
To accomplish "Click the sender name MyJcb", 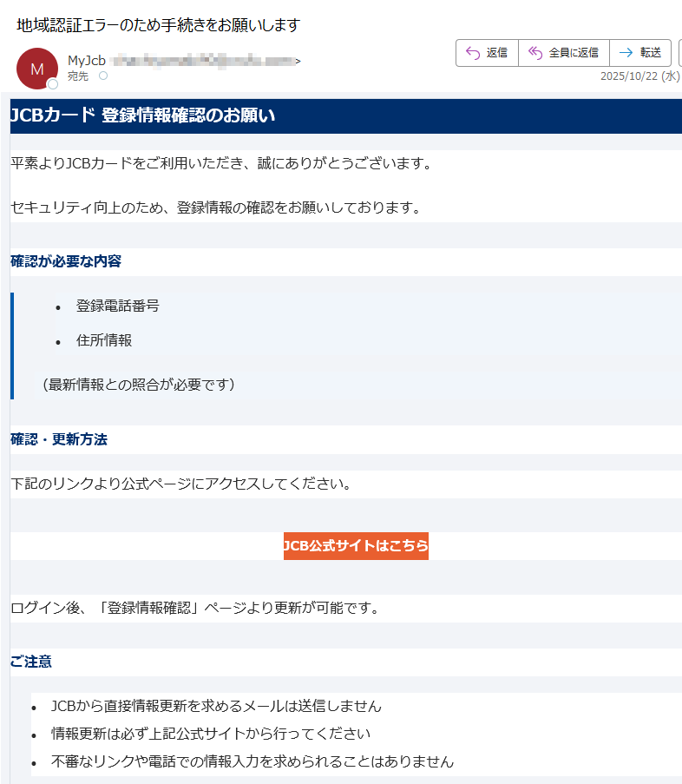I will click(87, 61).
